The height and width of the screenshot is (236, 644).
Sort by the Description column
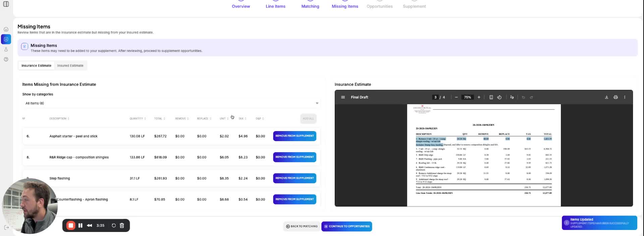pos(59,119)
